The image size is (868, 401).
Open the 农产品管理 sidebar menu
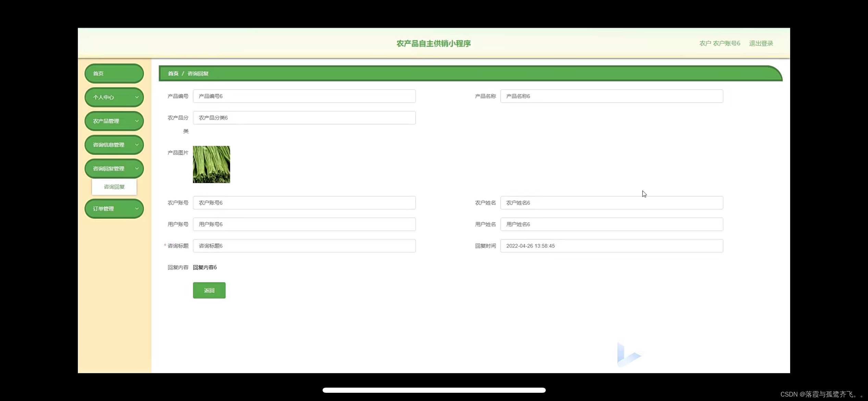tap(114, 121)
